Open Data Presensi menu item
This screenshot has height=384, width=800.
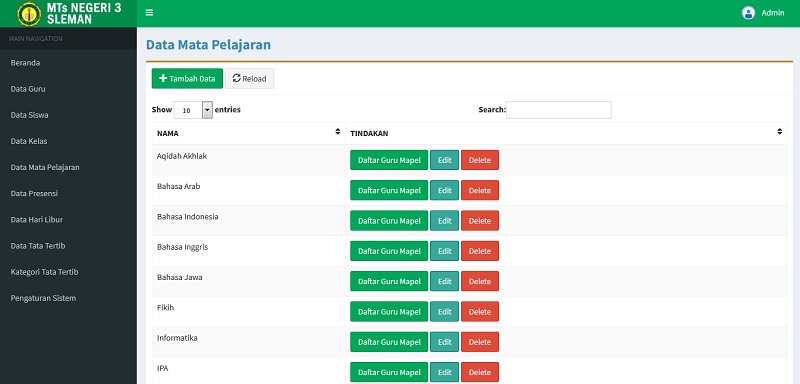coord(34,193)
